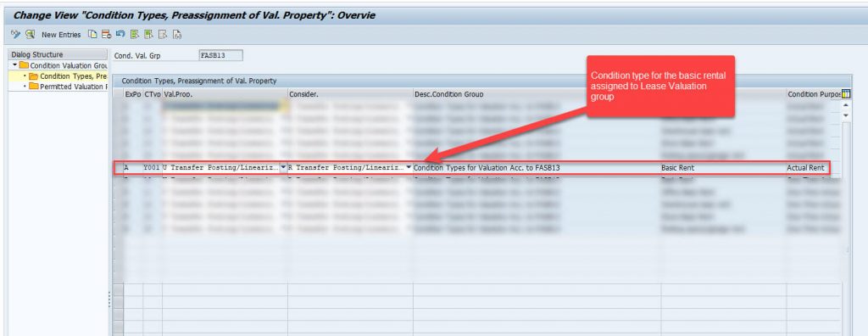Click scroll-down arrow of table scrollbar
The height and width of the screenshot is (336, 868).
click(845, 115)
